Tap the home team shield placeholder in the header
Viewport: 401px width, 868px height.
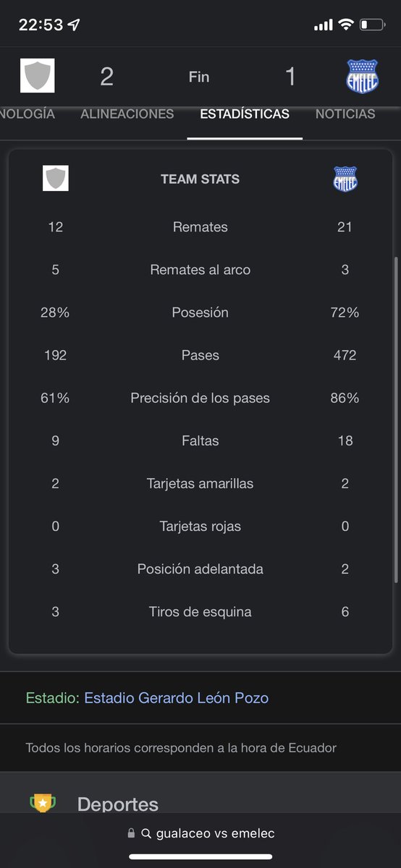(38, 76)
